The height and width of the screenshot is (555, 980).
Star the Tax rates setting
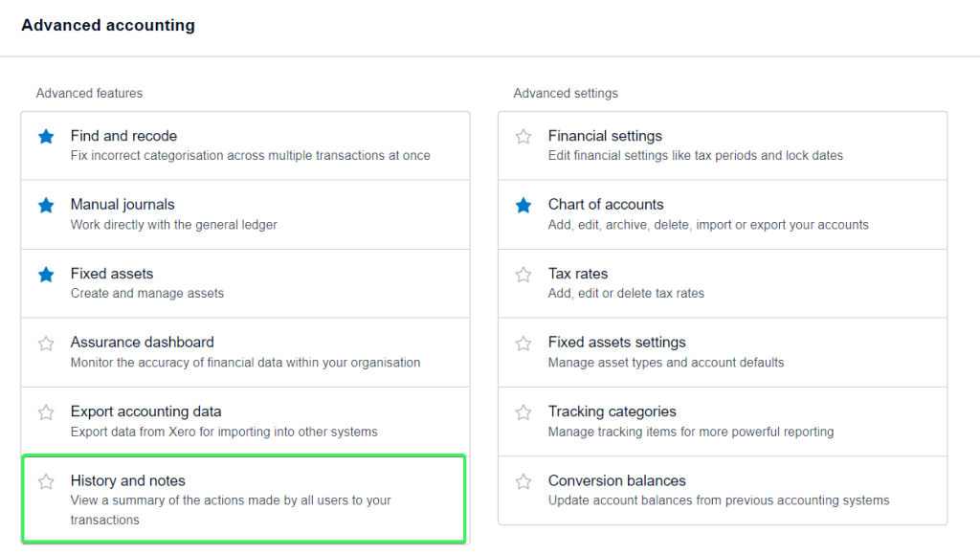[x=523, y=275]
